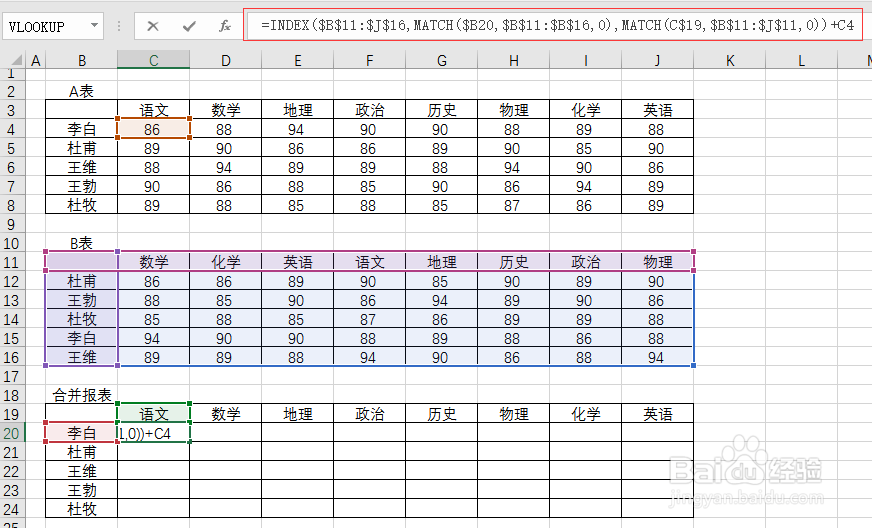The image size is (872, 528).
Task: Click the '合并报表' label cell
Action: (82, 395)
